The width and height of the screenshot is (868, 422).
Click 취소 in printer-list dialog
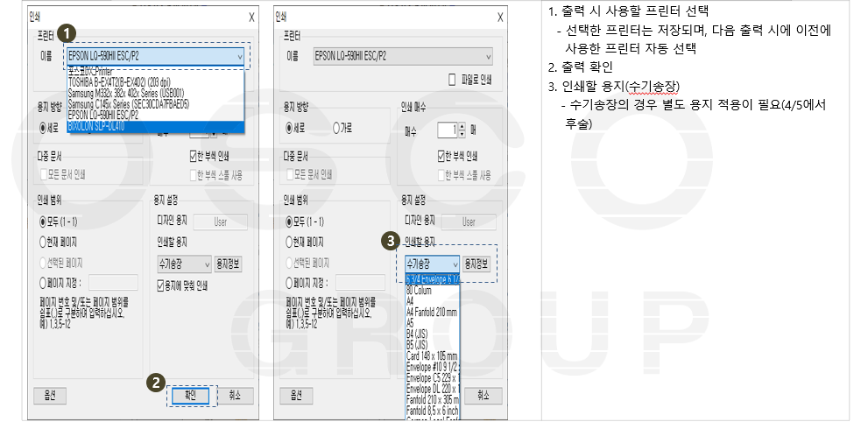point(235,396)
